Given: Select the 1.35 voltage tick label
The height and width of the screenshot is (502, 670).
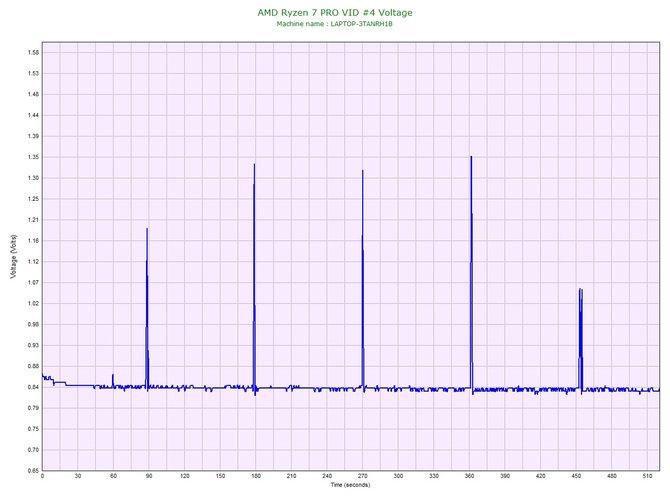Looking at the screenshot, I should click(33, 157).
